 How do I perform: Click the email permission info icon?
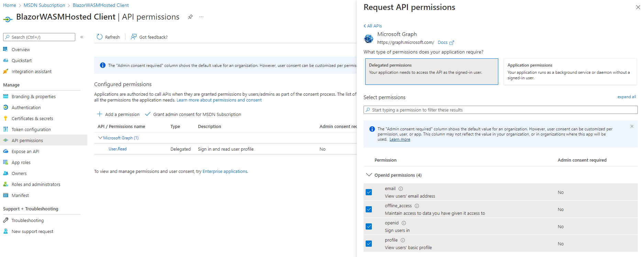401,189
